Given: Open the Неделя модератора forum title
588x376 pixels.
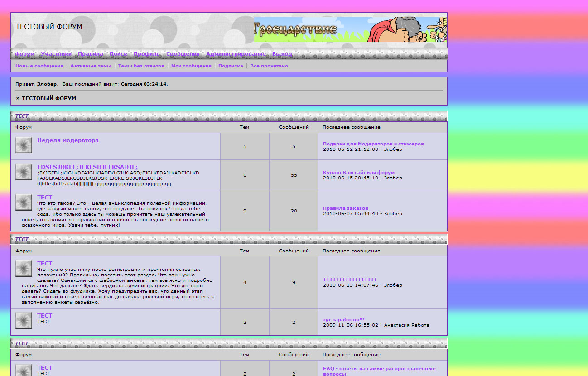Looking at the screenshot, I should point(67,140).
